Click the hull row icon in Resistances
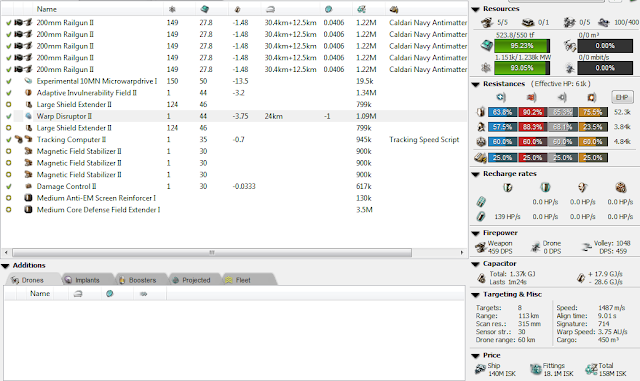The image size is (640, 381). [x=481, y=142]
